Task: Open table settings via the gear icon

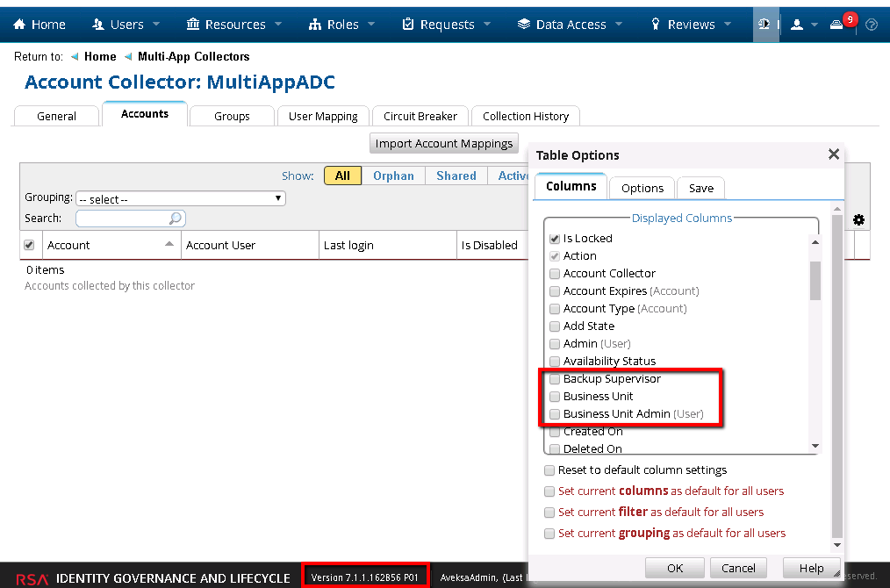Action: [x=858, y=220]
